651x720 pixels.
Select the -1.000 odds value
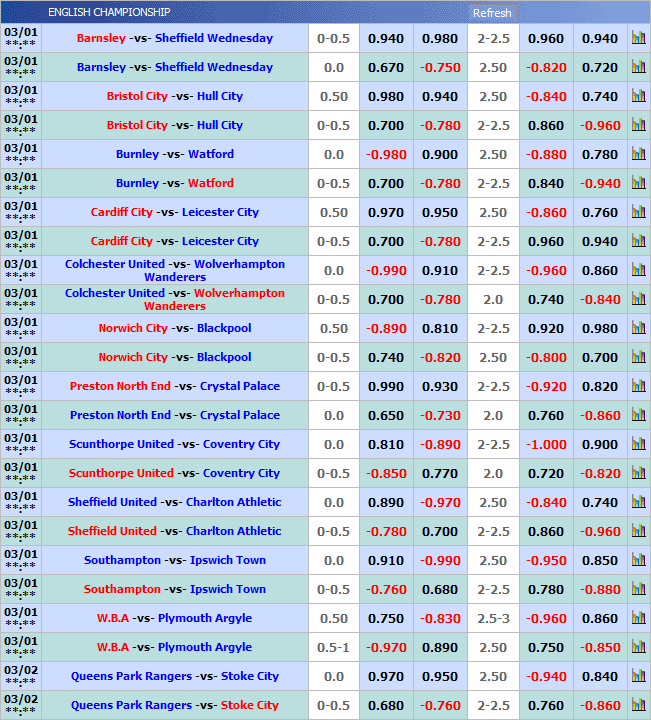click(x=546, y=445)
